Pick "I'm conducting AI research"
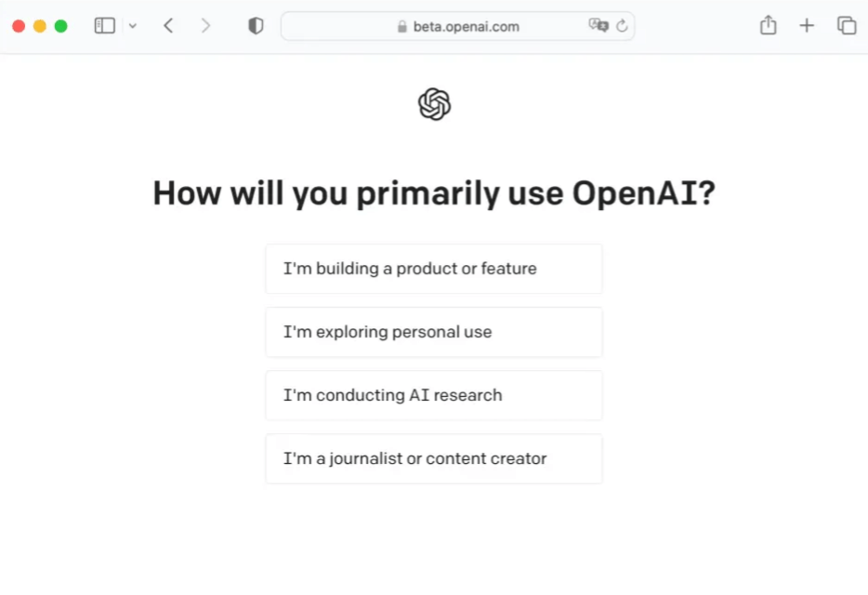Image resolution: width=868 pixels, height=595 pixels. tap(434, 395)
